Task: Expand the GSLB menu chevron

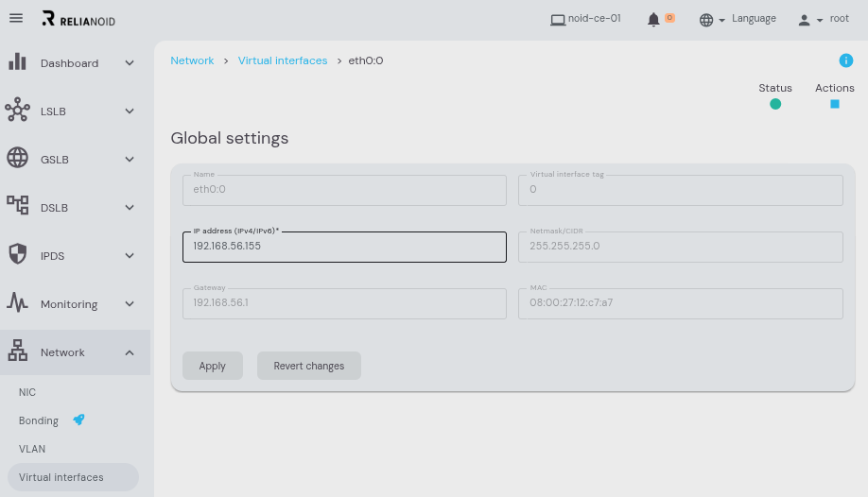Action: [x=130, y=160]
